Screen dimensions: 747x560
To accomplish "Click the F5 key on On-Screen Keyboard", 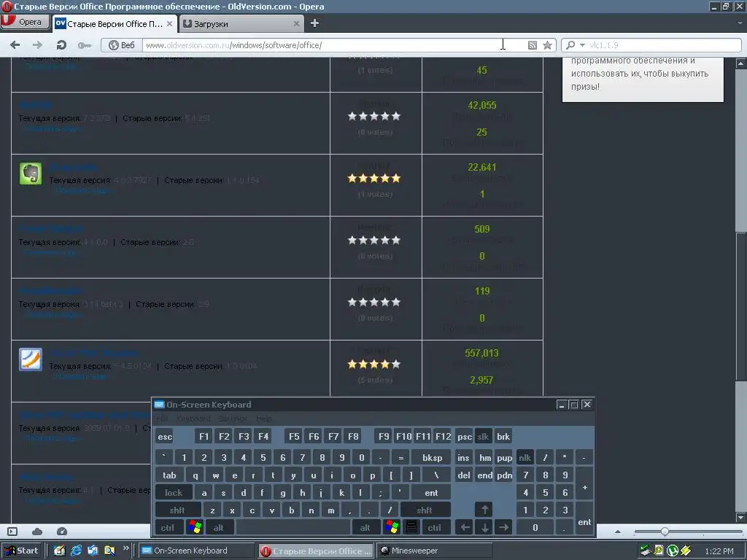I will point(295,436).
